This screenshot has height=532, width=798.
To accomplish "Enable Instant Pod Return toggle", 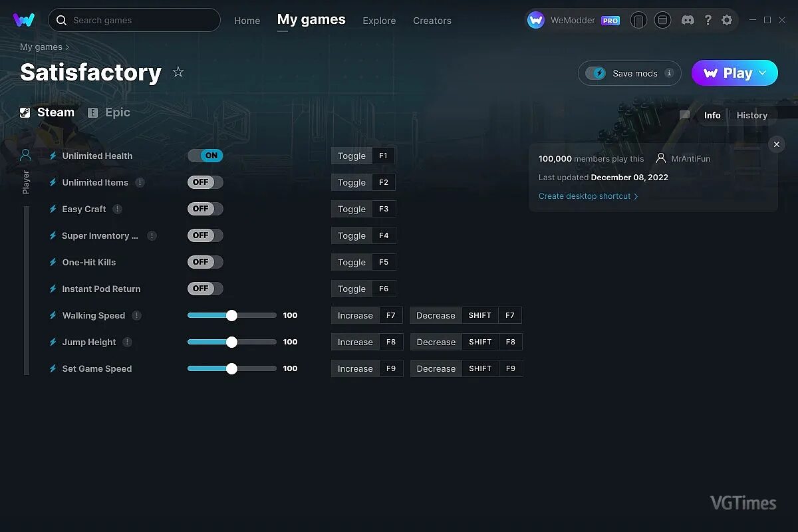I will pyautogui.click(x=205, y=289).
